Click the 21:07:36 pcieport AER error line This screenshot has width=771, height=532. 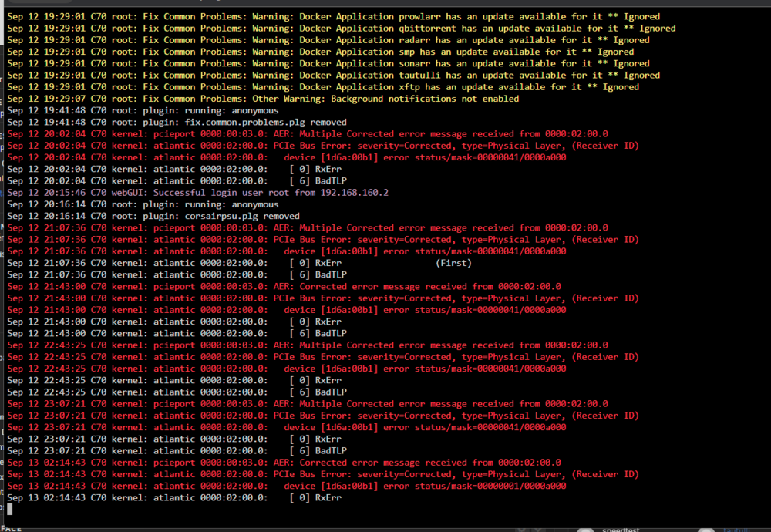tap(308, 228)
